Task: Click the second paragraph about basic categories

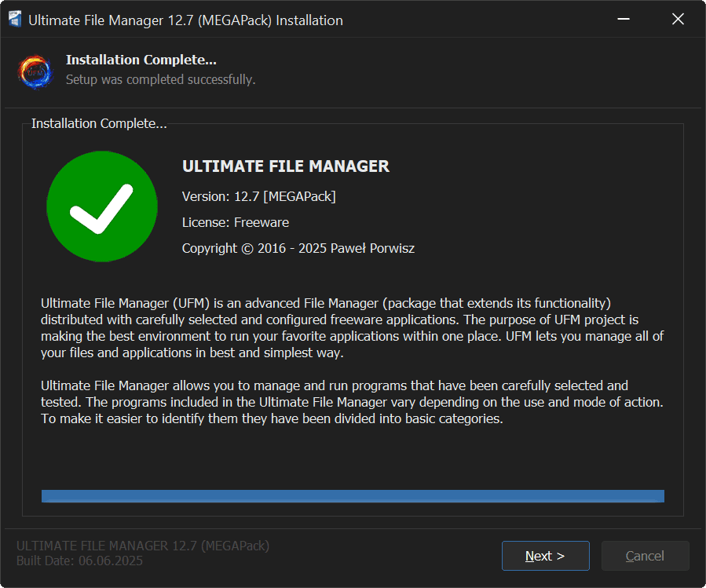Action: click(353, 402)
